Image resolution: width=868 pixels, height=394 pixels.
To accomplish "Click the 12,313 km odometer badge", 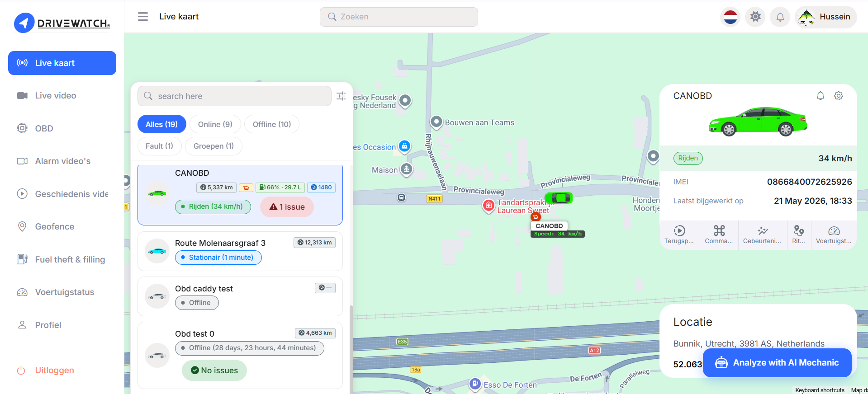I will pos(315,243).
